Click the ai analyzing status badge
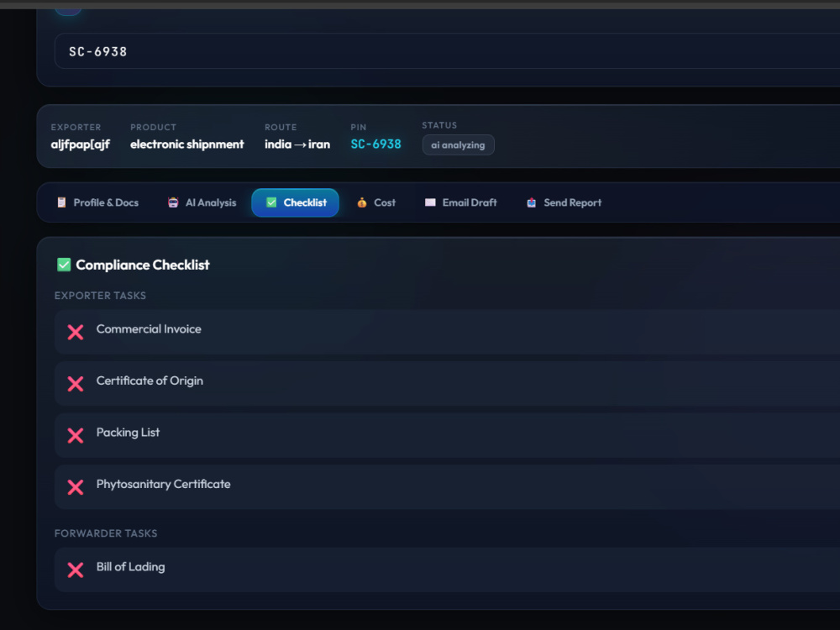Screen dimensions: 840x630 [x=458, y=145]
